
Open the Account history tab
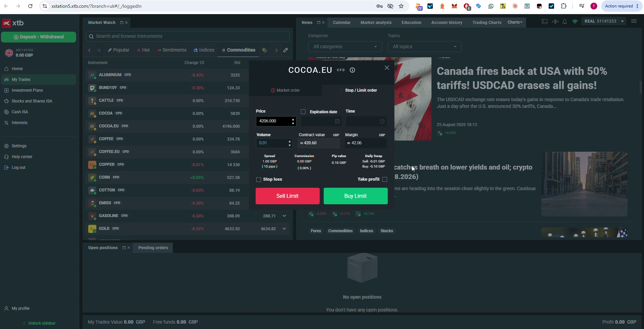[447, 23]
